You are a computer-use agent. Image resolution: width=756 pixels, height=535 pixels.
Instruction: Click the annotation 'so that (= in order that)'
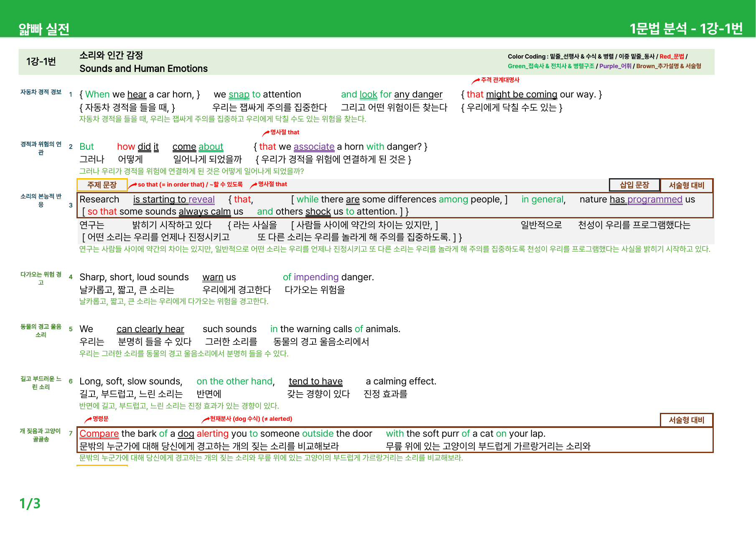[x=171, y=184]
